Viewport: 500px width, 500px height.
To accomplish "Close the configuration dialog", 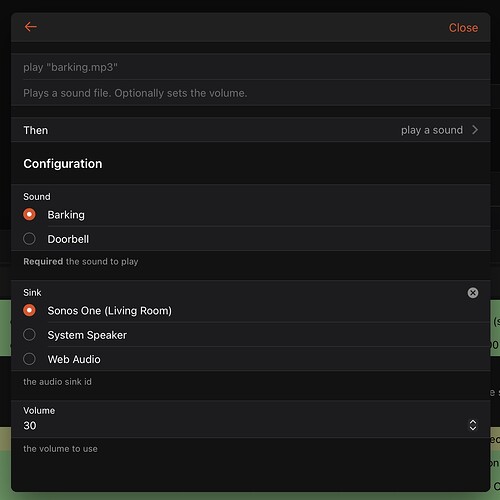I will point(463,28).
